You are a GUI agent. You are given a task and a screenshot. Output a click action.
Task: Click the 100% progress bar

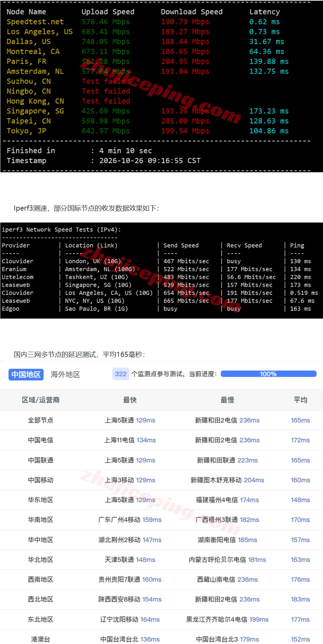click(269, 374)
